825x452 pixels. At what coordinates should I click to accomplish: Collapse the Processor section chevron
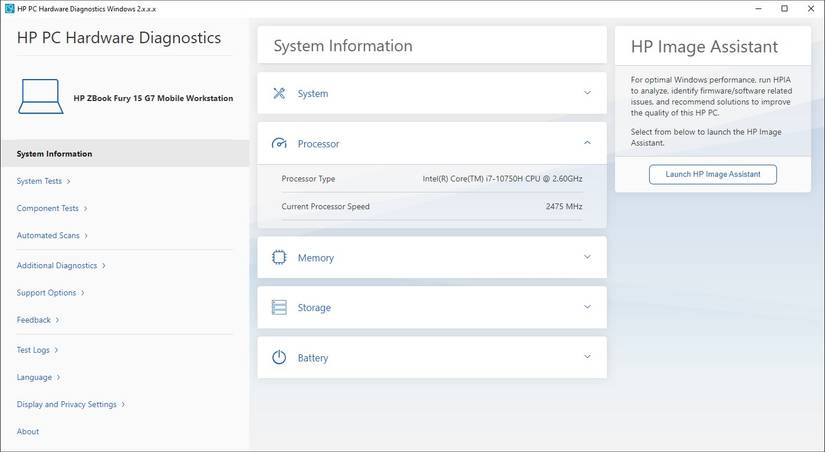click(x=587, y=143)
